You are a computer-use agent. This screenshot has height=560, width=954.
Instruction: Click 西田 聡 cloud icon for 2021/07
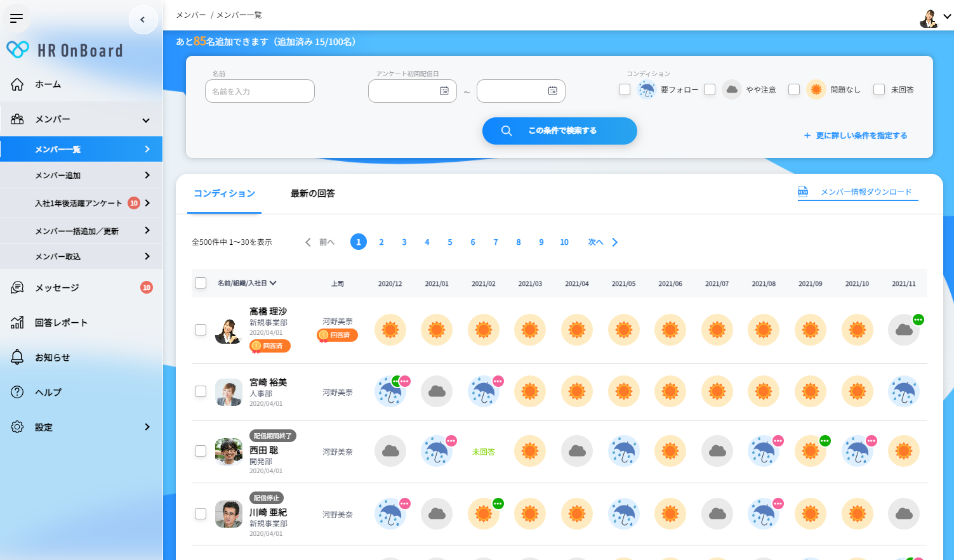[x=717, y=451]
